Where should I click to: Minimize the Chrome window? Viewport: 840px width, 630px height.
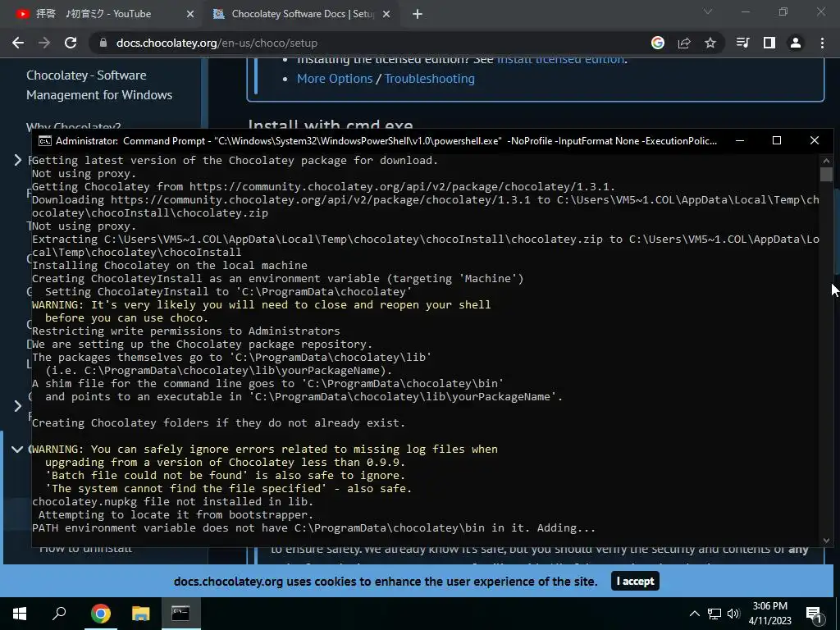coord(745,11)
